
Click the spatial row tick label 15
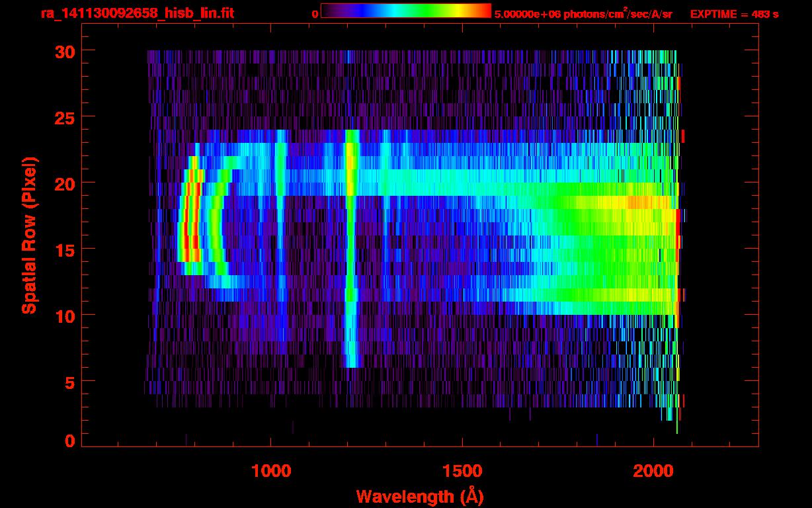(65, 249)
